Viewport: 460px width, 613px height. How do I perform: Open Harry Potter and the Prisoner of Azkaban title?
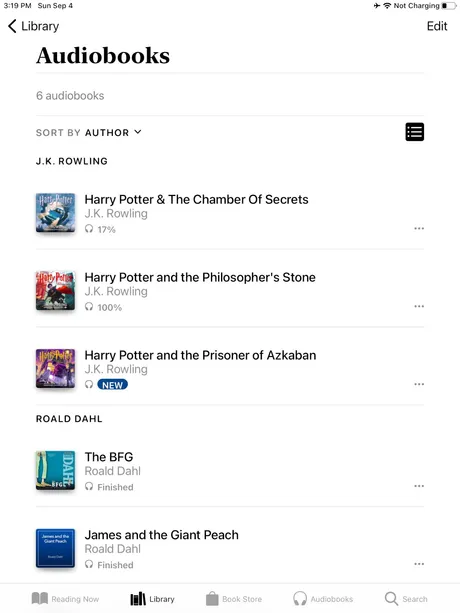(x=200, y=355)
